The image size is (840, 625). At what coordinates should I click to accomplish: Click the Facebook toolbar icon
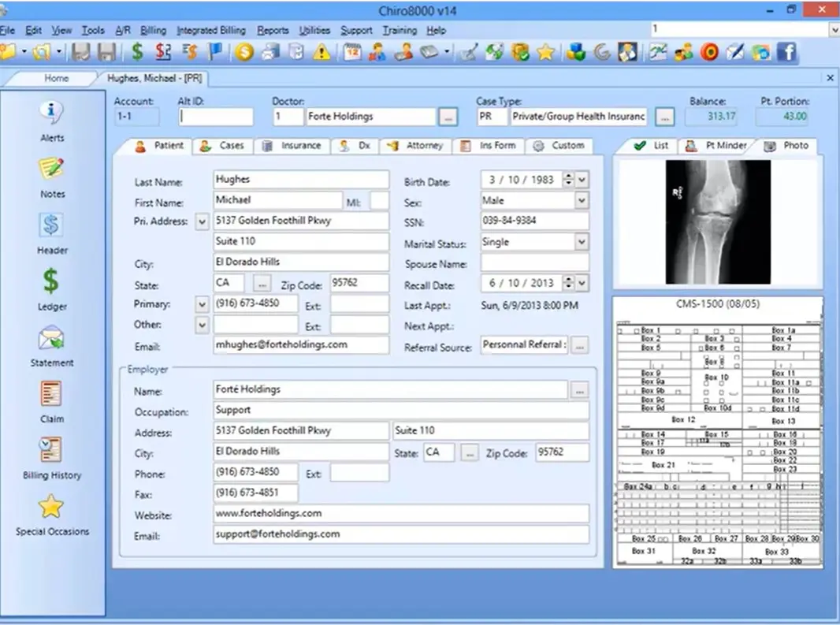click(786, 53)
